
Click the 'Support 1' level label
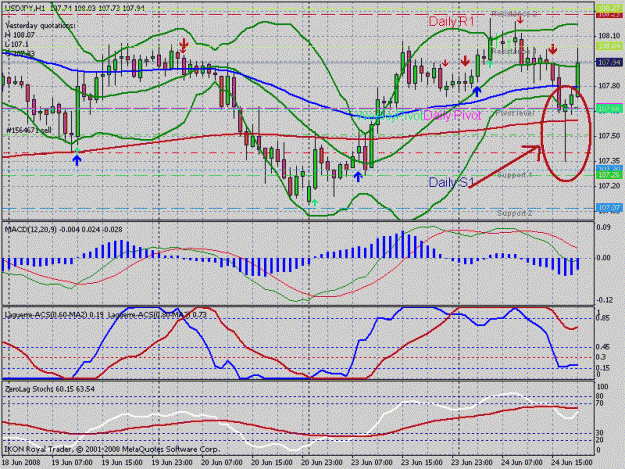click(x=515, y=175)
